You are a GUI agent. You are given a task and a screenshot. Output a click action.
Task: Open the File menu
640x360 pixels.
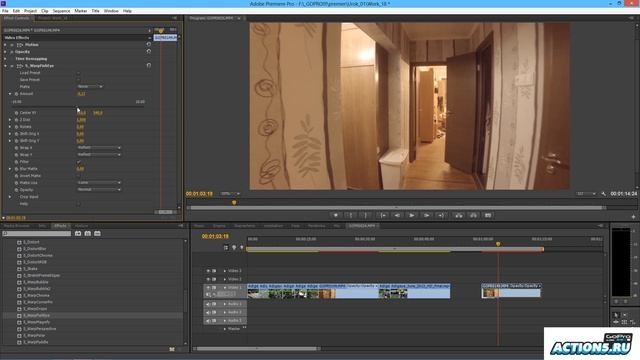[5, 11]
